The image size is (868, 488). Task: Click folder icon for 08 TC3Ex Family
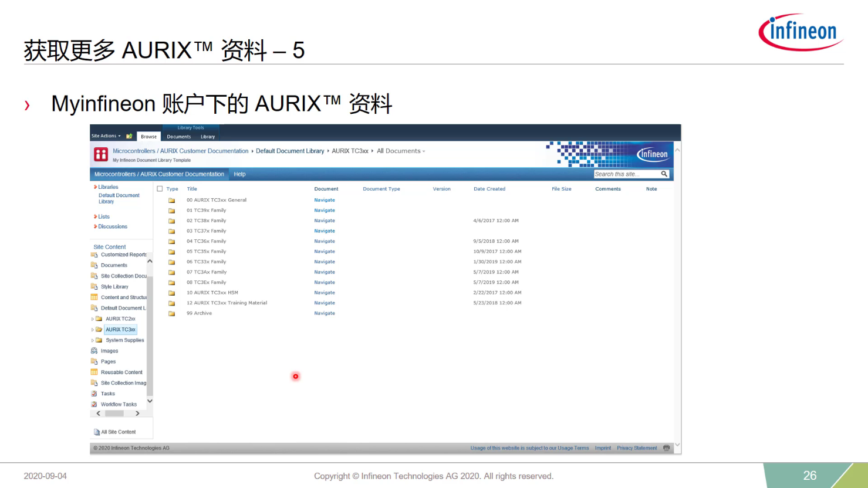click(172, 282)
